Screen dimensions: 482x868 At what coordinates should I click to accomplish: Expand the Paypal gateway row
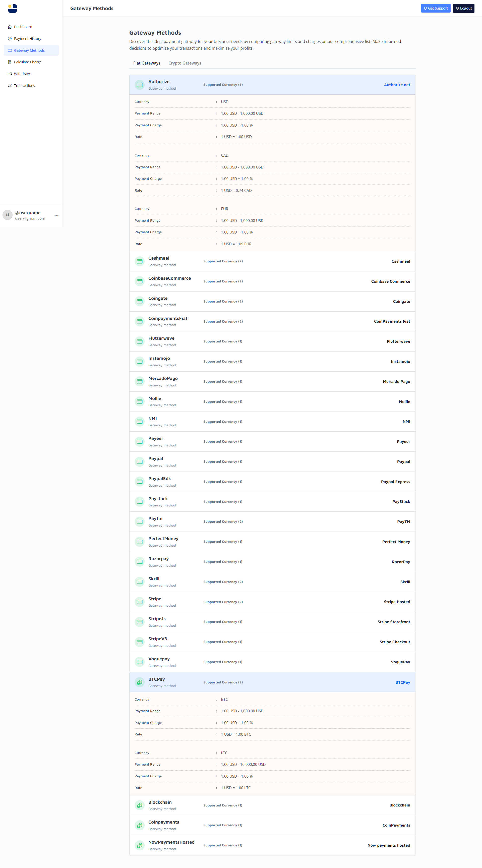click(272, 462)
